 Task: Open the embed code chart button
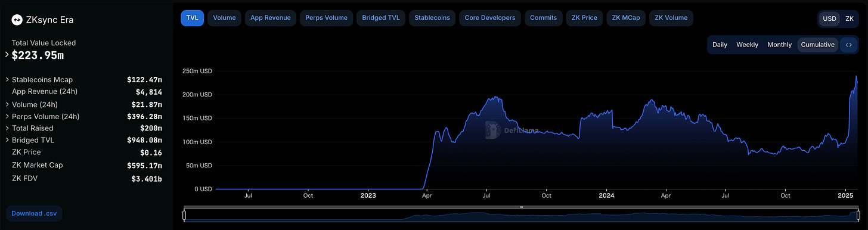[x=848, y=45]
